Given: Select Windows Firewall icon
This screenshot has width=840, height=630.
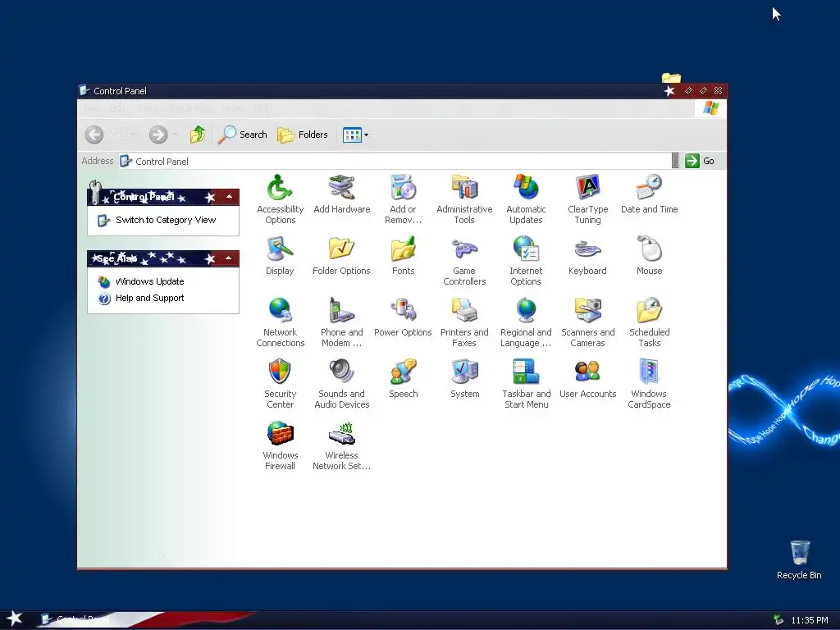Looking at the screenshot, I should pyautogui.click(x=280, y=445).
